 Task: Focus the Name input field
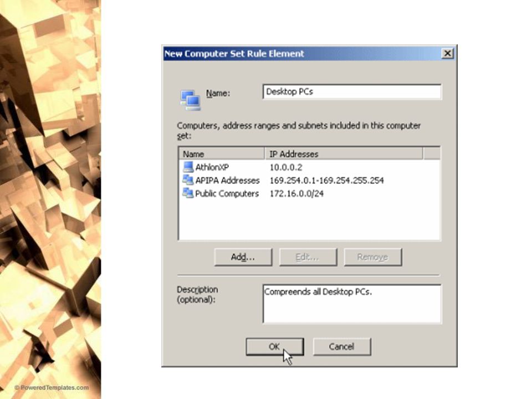pyautogui.click(x=352, y=91)
